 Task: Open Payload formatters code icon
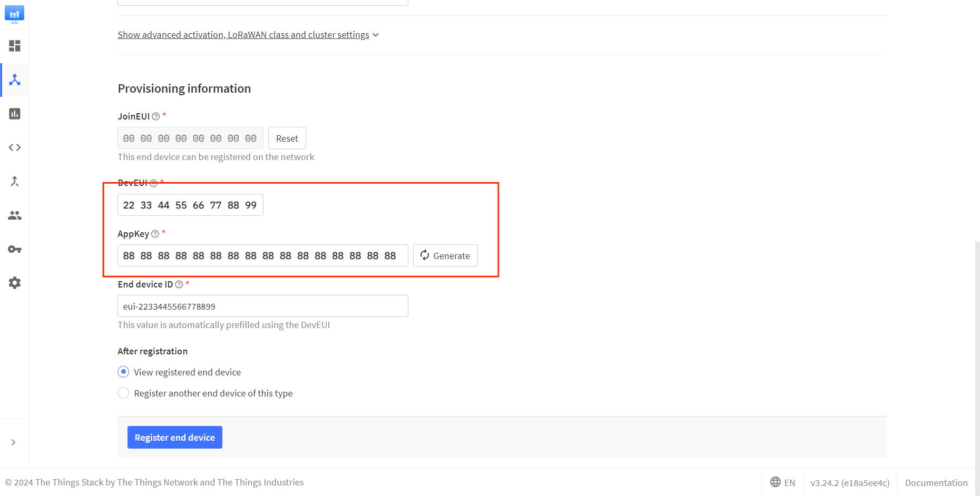(15, 147)
